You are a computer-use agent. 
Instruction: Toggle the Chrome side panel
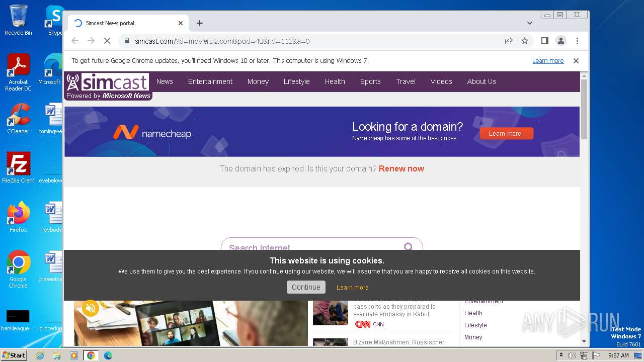tap(544, 41)
